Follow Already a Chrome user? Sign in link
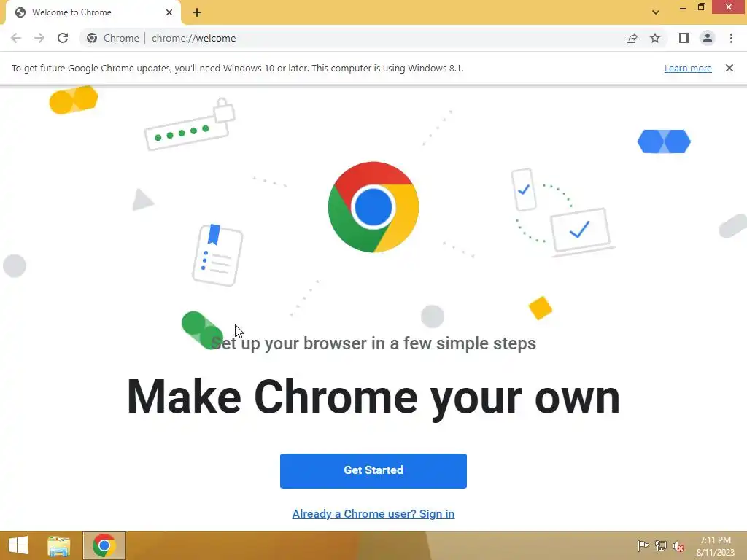747x560 pixels. tap(373, 514)
